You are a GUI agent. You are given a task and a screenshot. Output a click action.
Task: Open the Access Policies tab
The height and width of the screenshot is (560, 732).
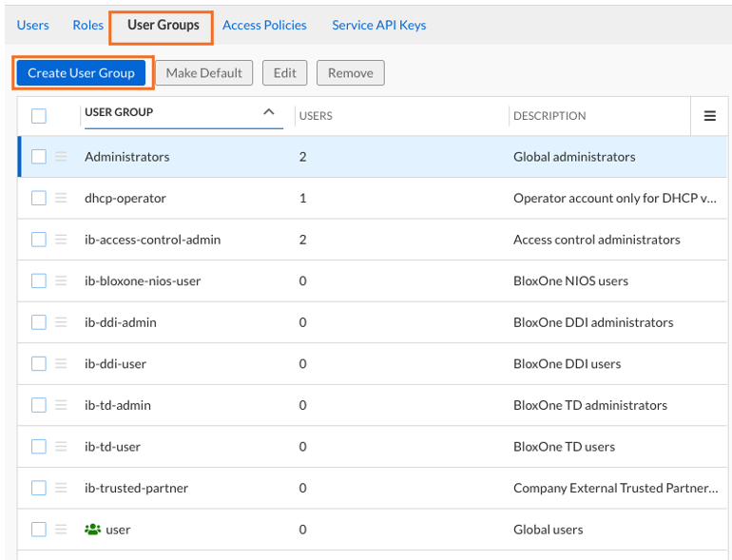[264, 26]
